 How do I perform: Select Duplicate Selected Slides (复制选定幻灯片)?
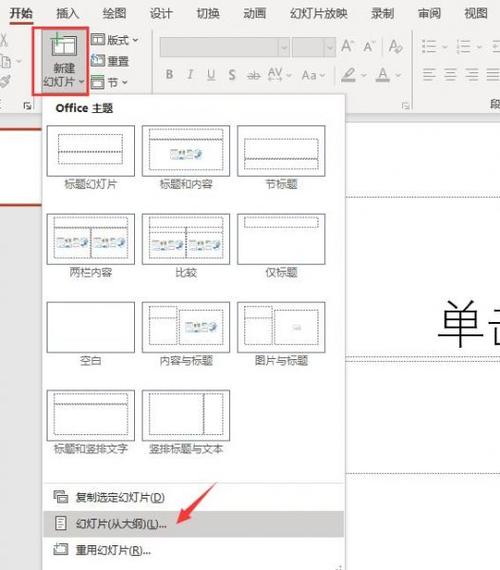193,497
